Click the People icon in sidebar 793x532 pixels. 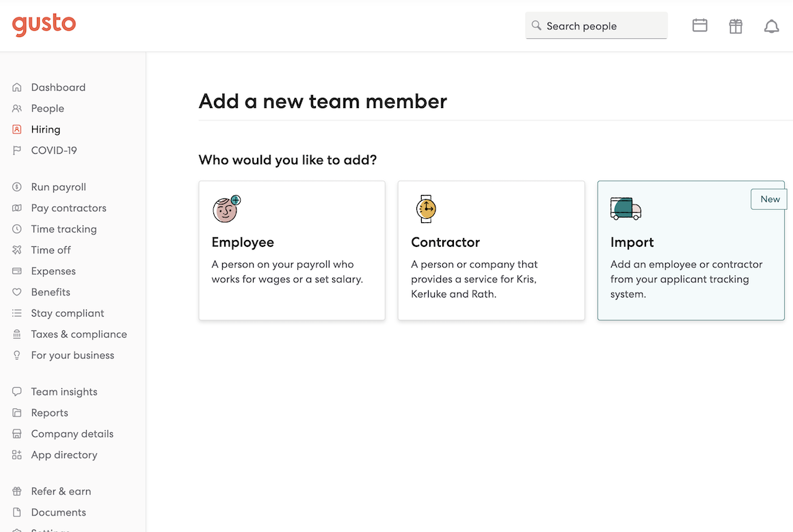point(16,108)
